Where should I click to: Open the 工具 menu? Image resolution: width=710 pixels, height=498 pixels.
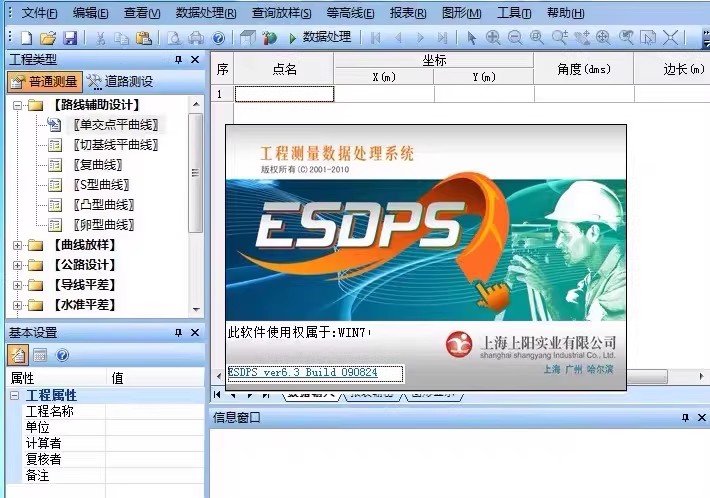pos(514,13)
